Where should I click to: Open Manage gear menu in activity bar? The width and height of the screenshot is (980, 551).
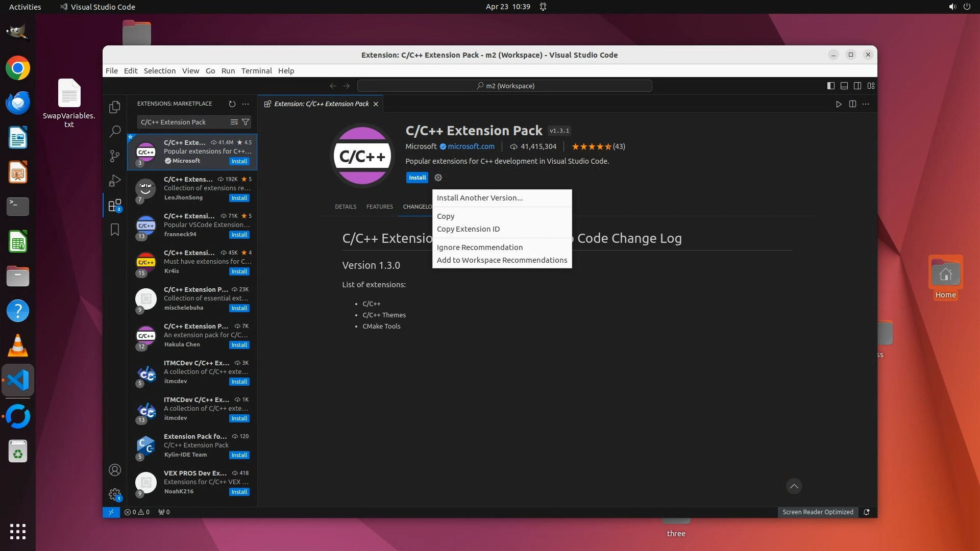tap(115, 494)
